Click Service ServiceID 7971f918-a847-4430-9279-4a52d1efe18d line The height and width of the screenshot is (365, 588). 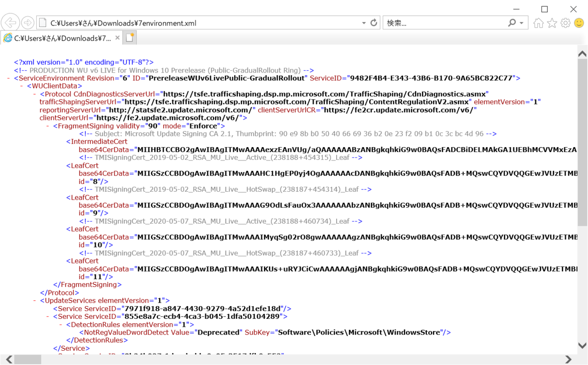(172, 309)
